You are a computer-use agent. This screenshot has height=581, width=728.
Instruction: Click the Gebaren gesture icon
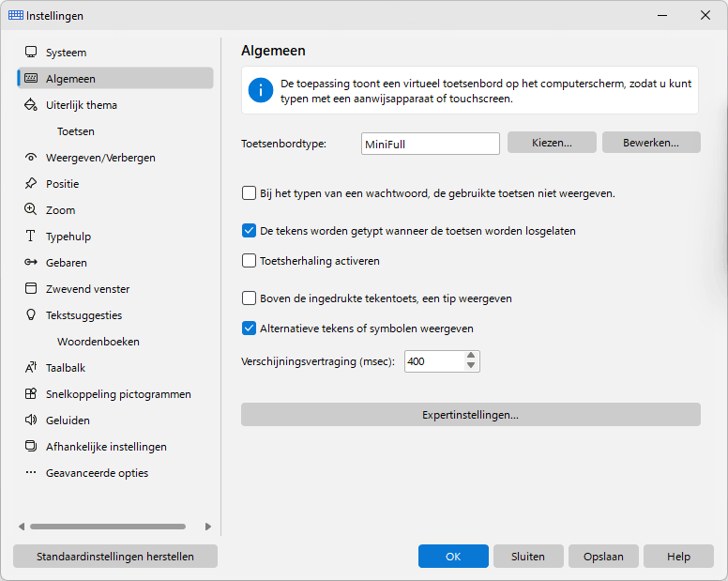31,263
